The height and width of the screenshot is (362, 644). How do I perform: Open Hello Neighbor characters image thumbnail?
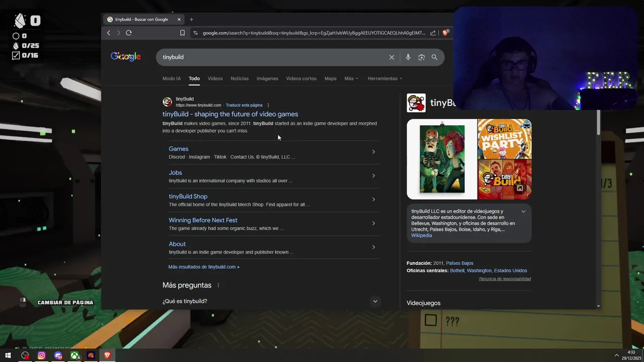click(x=442, y=159)
